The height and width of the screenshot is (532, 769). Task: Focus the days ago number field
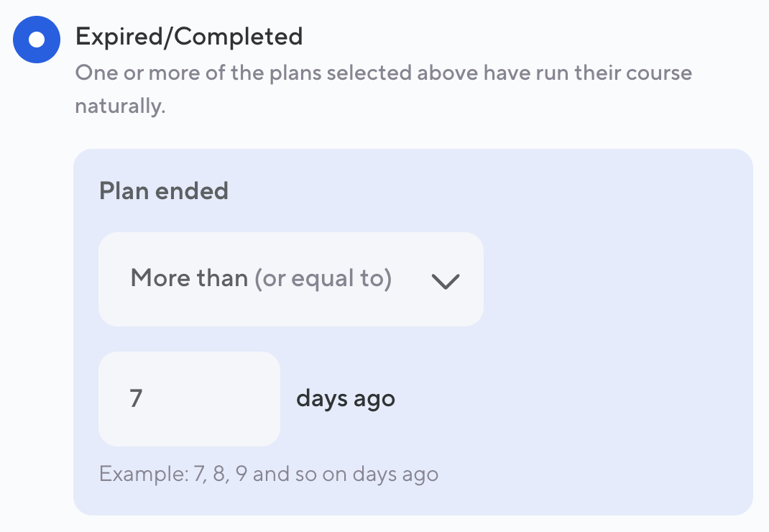(x=189, y=398)
